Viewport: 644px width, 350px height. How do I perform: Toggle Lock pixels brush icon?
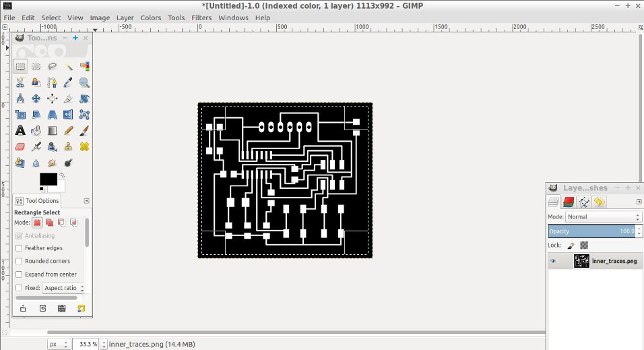pyautogui.click(x=571, y=245)
